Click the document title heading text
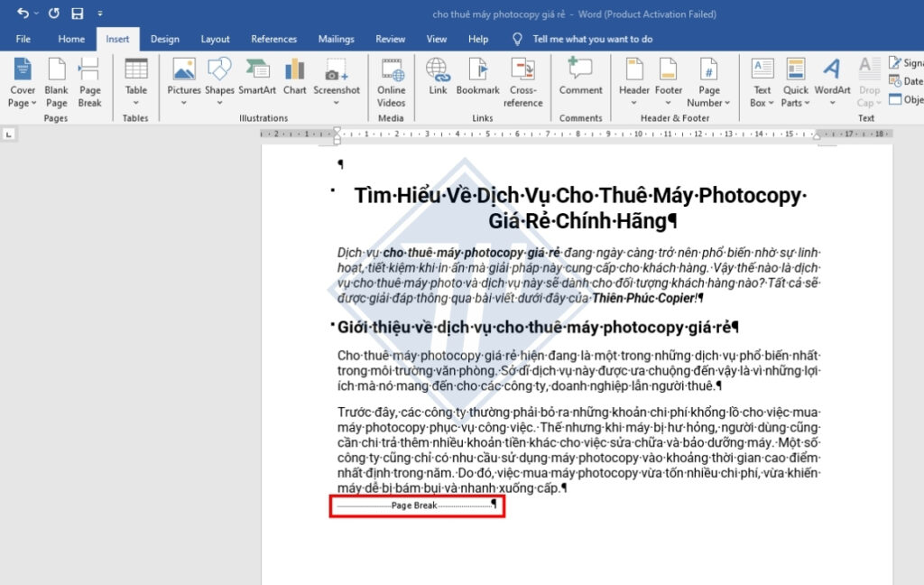 point(580,208)
